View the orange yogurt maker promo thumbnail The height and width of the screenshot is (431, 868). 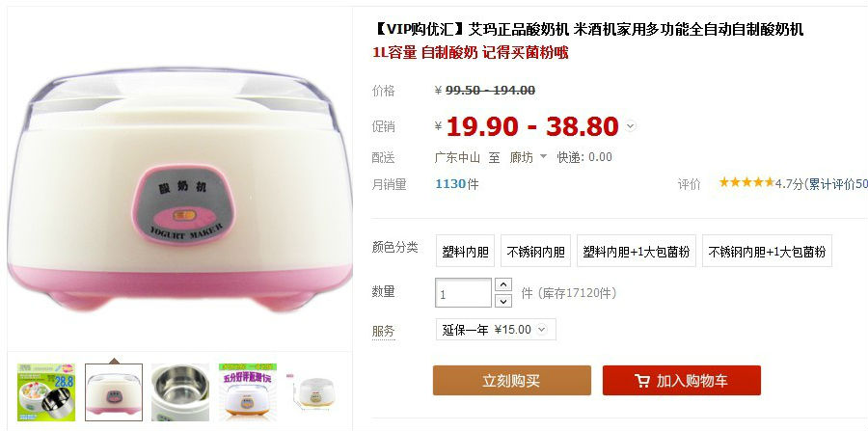click(x=248, y=391)
